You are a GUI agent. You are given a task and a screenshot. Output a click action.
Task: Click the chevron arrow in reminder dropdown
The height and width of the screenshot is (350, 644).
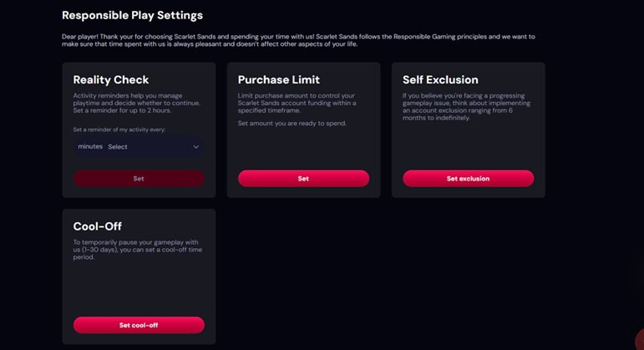click(196, 147)
